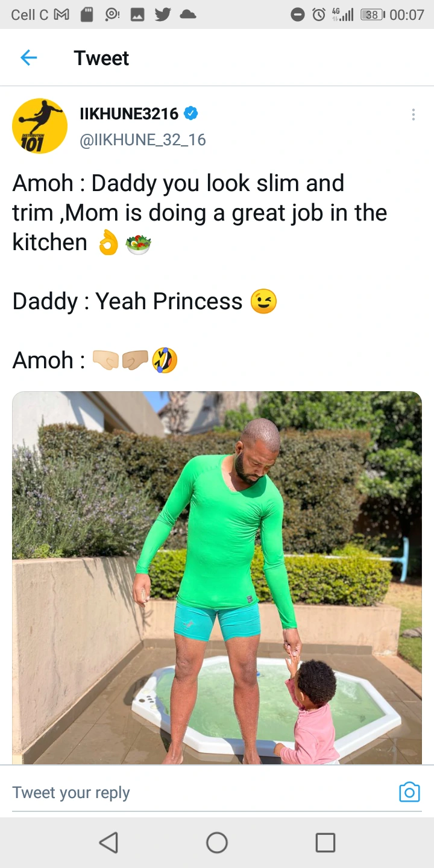The width and height of the screenshot is (434, 868).
Task: Open the attached photo of man and child
Action: point(217,577)
